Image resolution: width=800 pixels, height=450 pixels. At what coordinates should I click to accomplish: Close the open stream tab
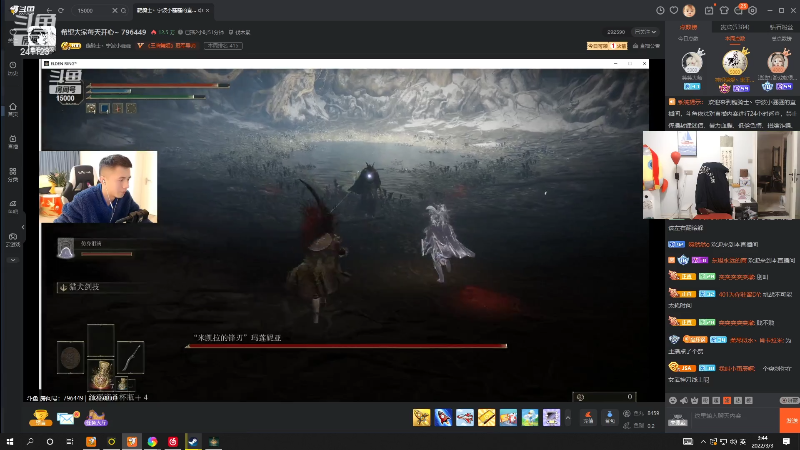[x=208, y=10]
